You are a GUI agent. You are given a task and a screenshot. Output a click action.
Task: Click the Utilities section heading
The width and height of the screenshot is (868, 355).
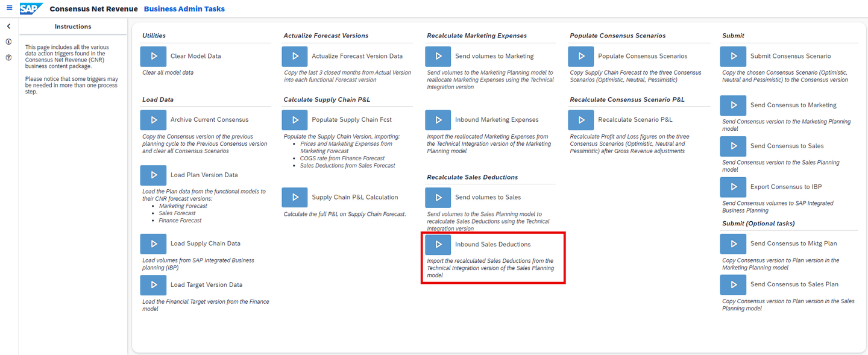click(x=154, y=36)
